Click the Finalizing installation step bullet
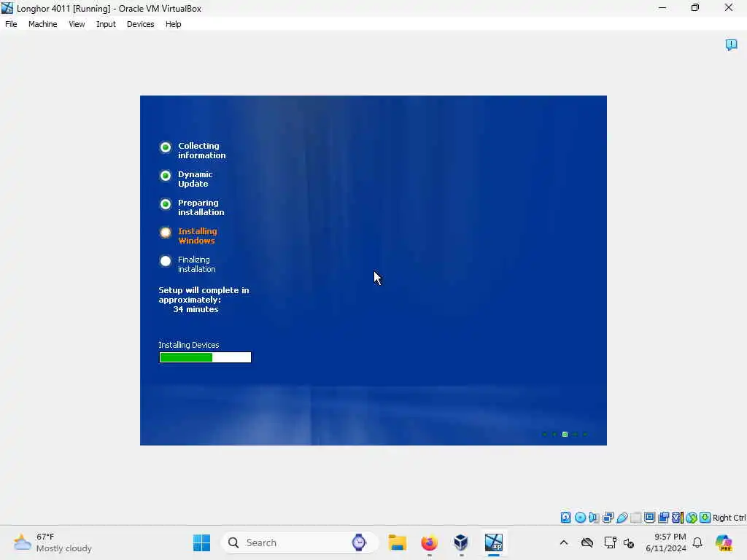The width and height of the screenshot is (747, 560). pos(166,261)
